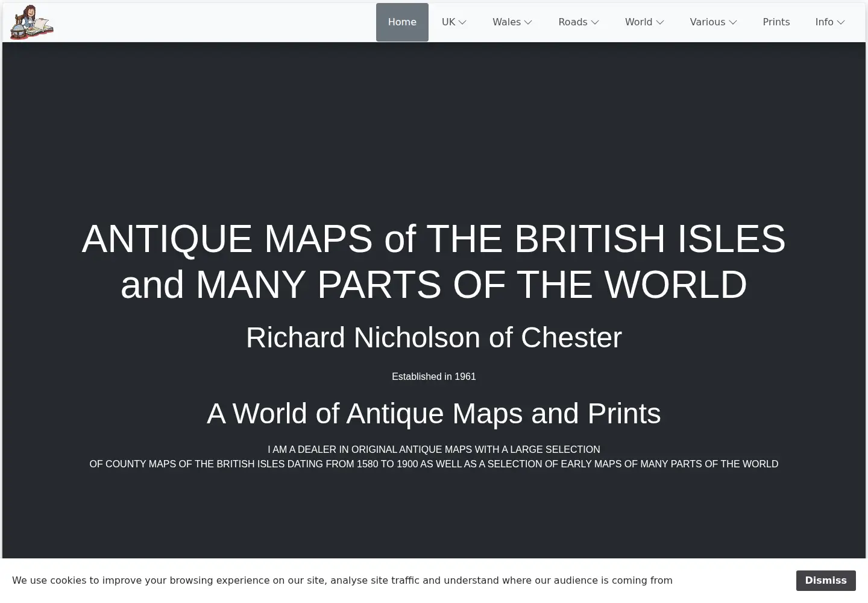Go to the Home page
Viewport: 868px width, 603px height.
click(402, 22)
